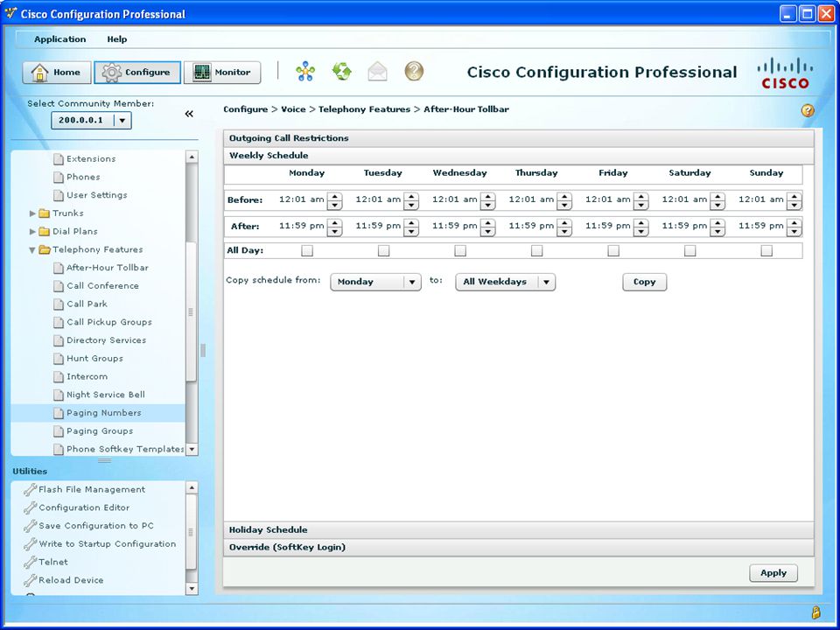Click the orange help icon beside breadcrumb

pyautogui.click(x=808, y=110)
